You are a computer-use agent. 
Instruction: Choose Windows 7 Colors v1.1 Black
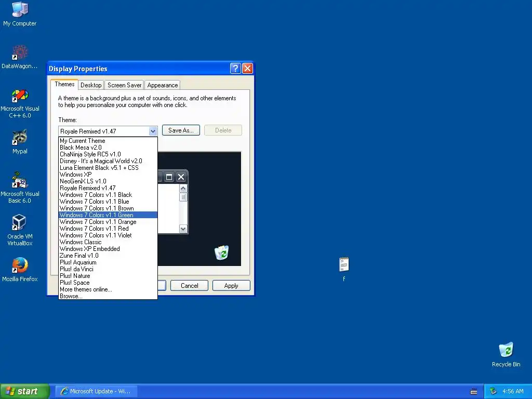click(108, 195)
